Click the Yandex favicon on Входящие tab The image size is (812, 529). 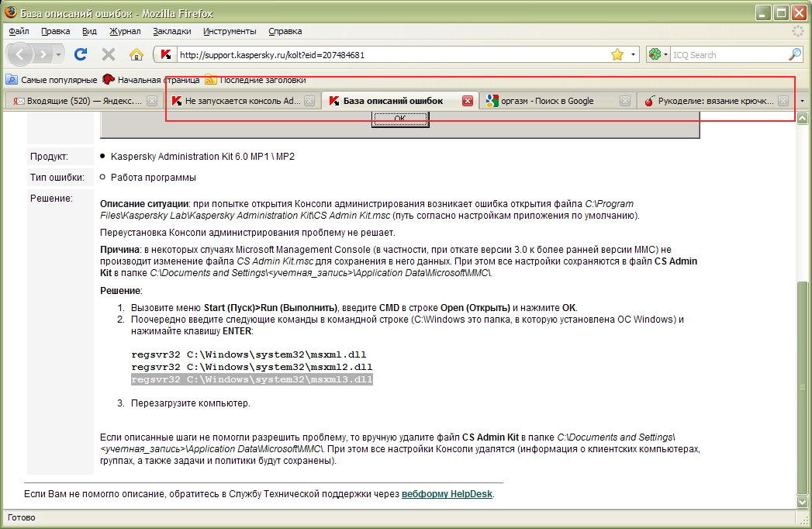(x=19, y=101)
